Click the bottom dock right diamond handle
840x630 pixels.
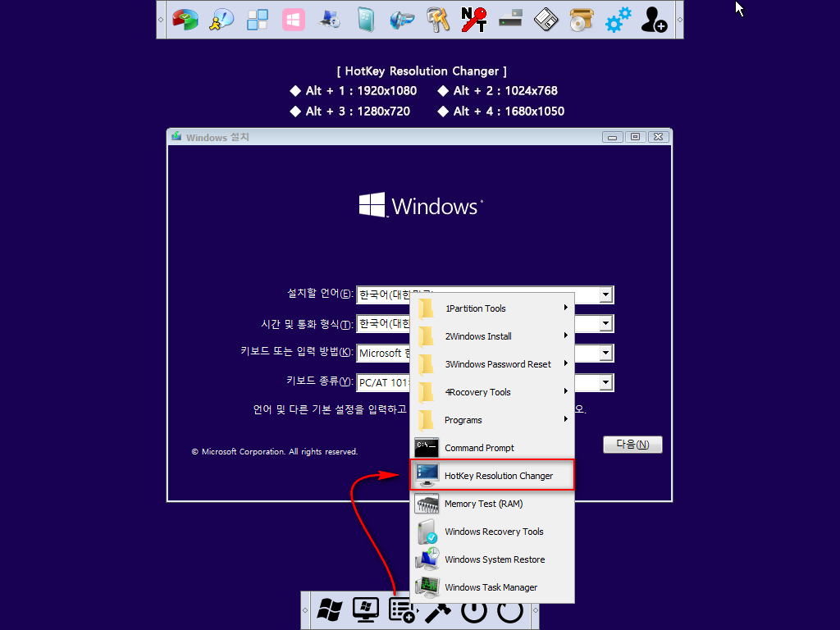coord(535,610)
